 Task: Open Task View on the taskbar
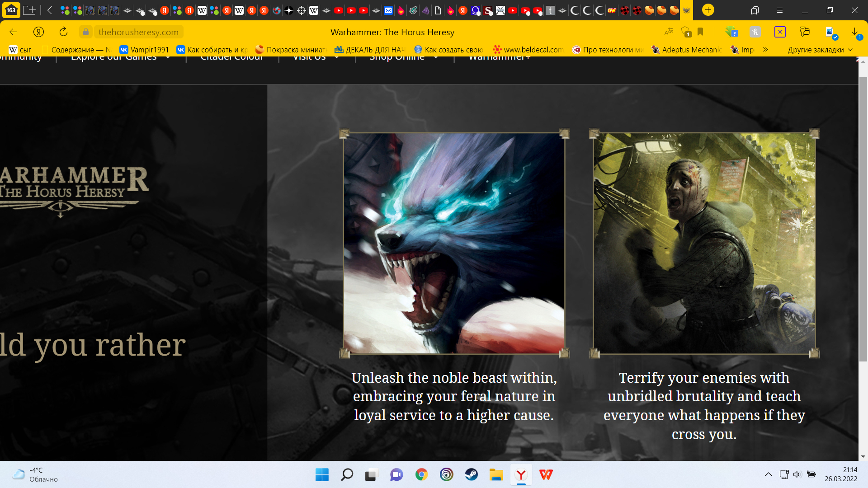coord(371,474)
